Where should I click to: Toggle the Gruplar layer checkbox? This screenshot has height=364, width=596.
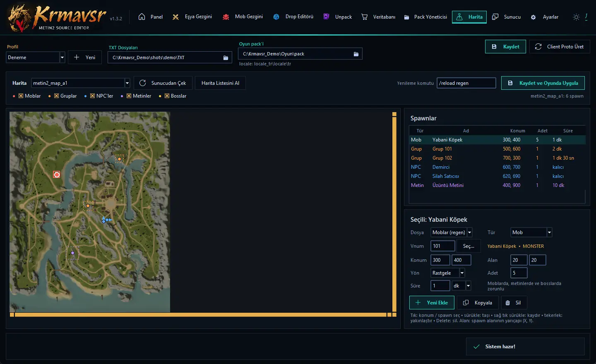pyautogui.click(x=56, y=96)
